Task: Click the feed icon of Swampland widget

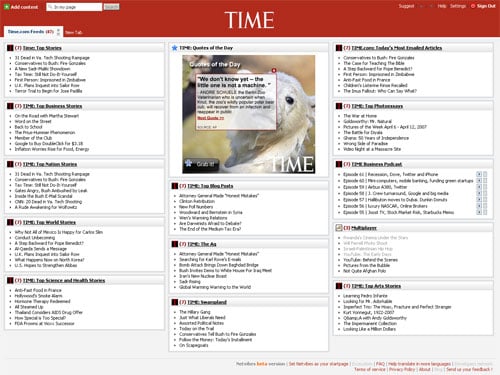Action: 174,302
